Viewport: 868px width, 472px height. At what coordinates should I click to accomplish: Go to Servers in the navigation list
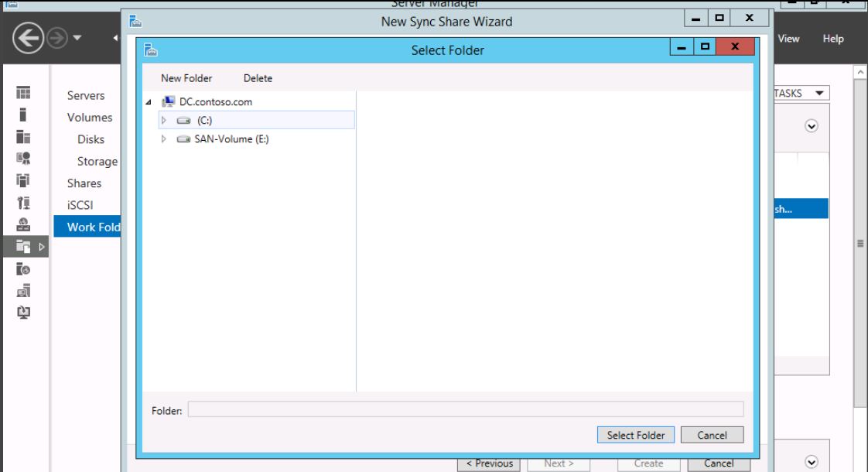pyautogui.click(x=86, y=95)
